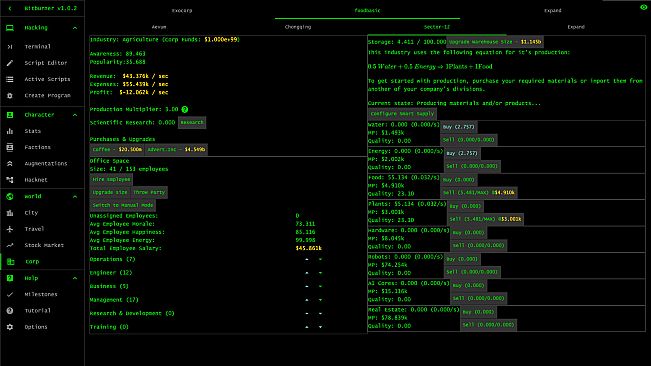Viewport: 651px width, 366px height.
Task: Click Hire Employee button
Action: 111,179
